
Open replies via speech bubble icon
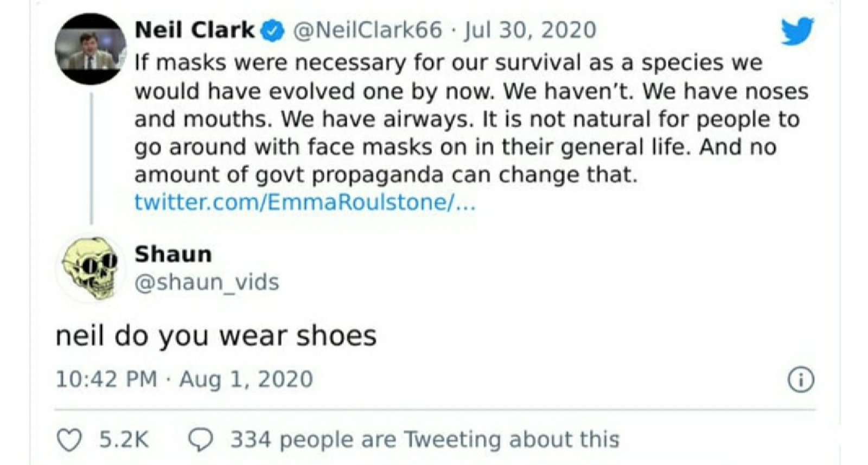[x=201, y=439]
